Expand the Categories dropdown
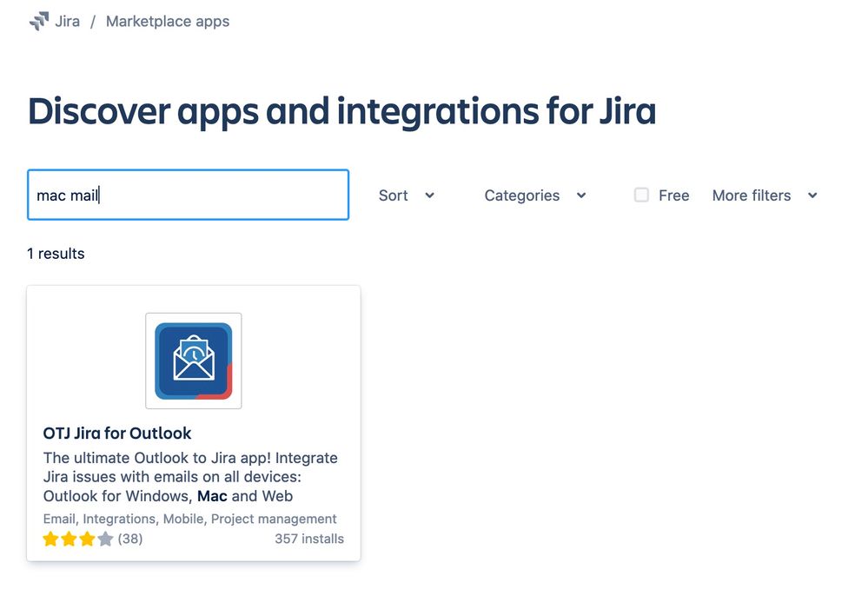This screenshot has height=596, width=868. tap(534, 195)
